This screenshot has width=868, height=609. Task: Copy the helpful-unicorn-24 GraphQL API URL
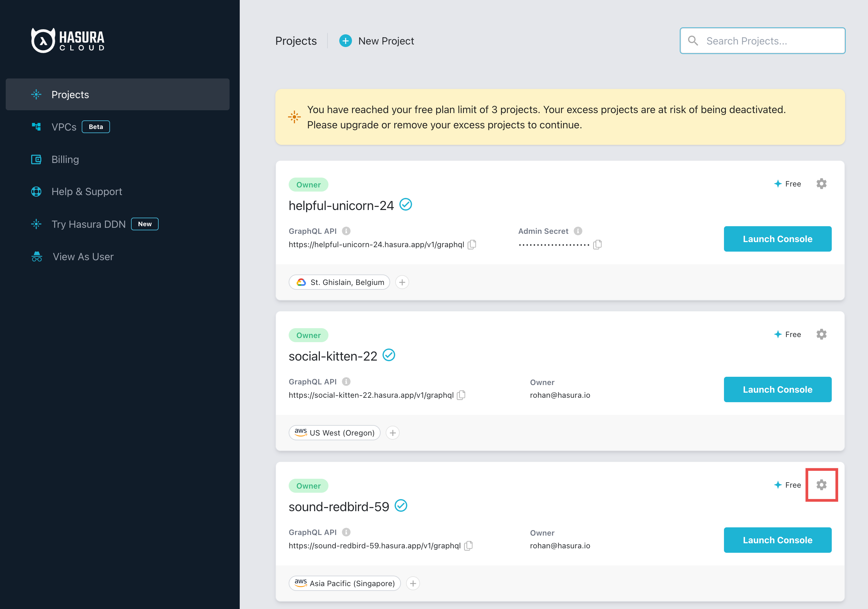click(472, 244)
